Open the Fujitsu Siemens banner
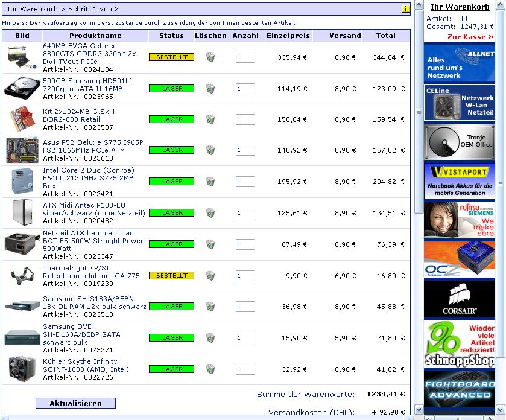Image resolution: width=506 pixels, height=420 pixels. coord(460,220)
